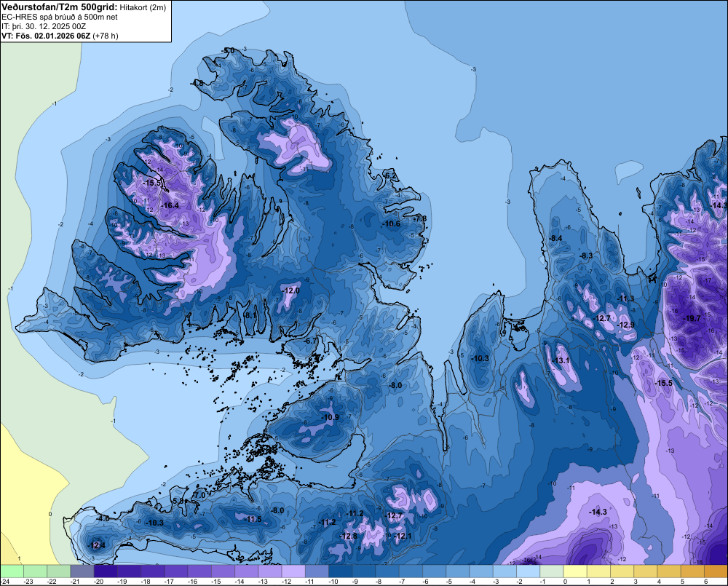The width and height of the screenshot is (728, 586).
Task: Pick the purple legend swatch above -17
Action: pyautogui.click(x=176, y=571)
